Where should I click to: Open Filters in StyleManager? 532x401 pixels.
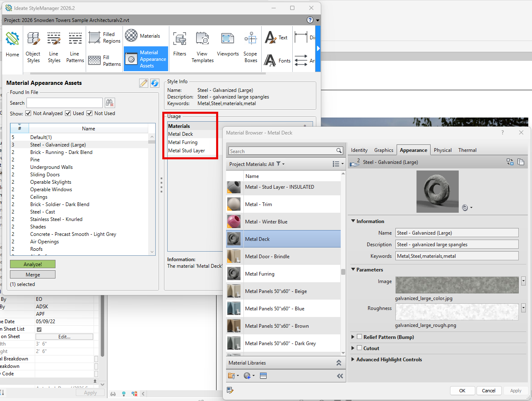(180, 45)
